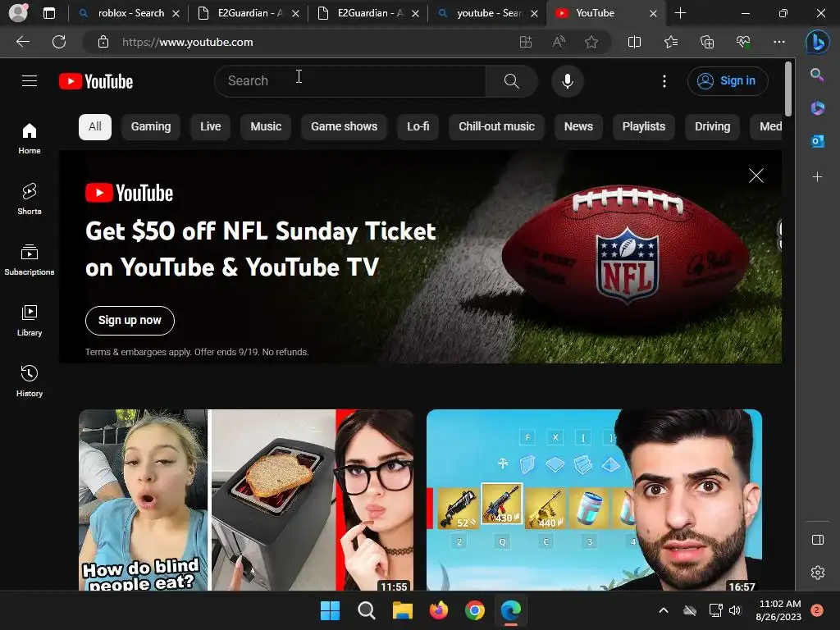Screen dimensions: 840x630
Task: Open Edge Settings and more menu
Action: coord(779,42)
